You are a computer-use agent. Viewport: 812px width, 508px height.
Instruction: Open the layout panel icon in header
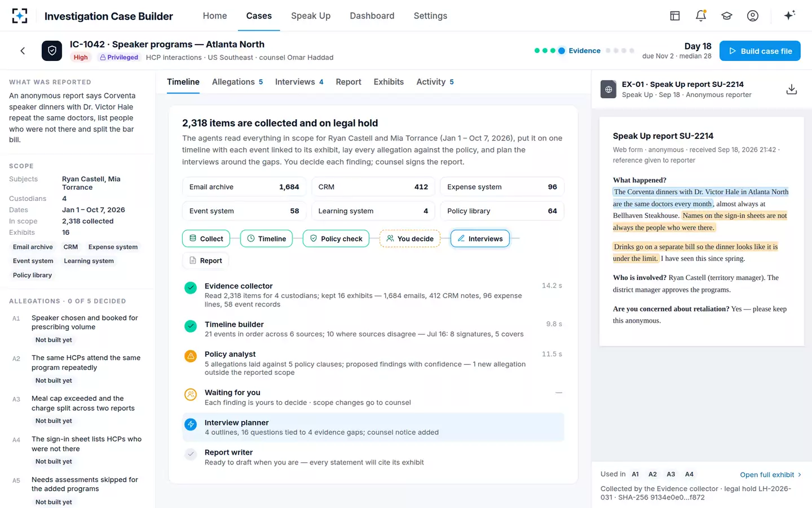[675, 16]
